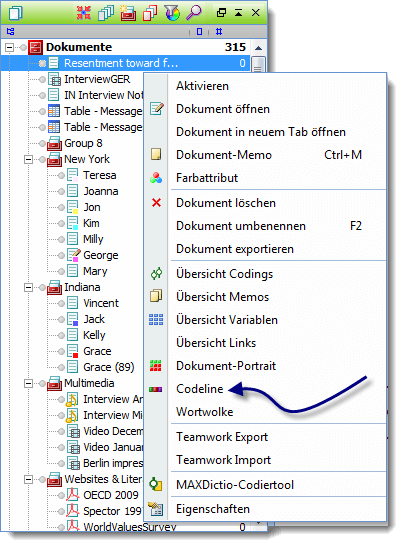This screenshot has width=403, height=547.
Task: Click the OECD 2009 PDF icon
Action: tap(73, 495)
